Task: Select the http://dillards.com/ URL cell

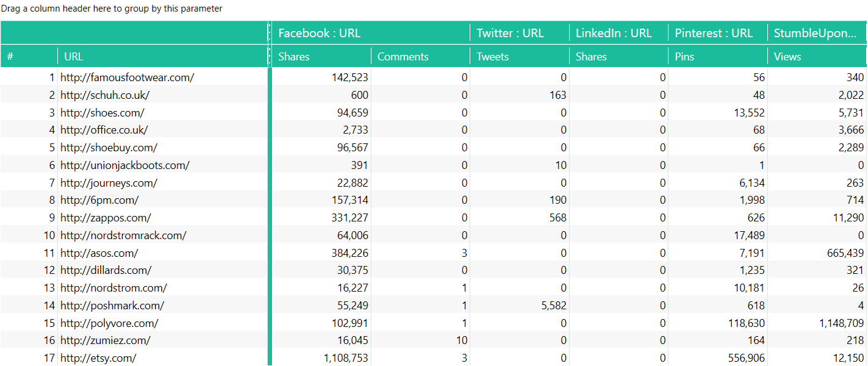Action: tap(162, 270)
